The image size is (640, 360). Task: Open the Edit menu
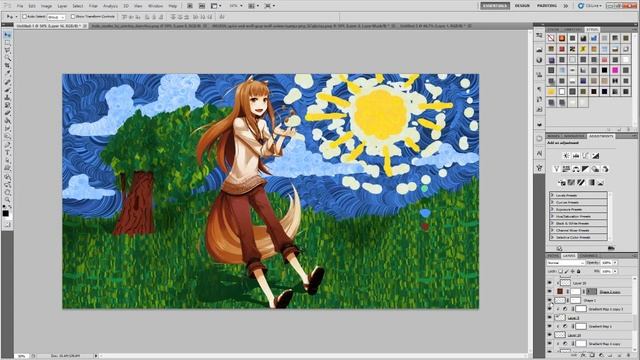tap(32, 6)
